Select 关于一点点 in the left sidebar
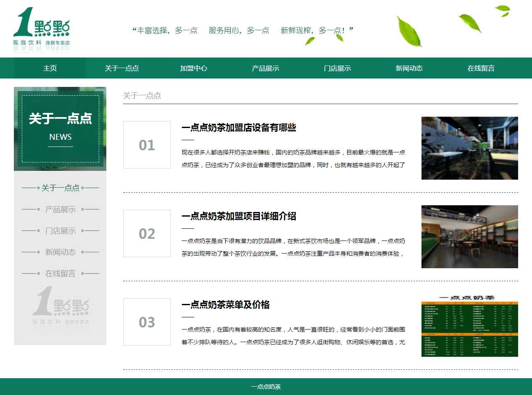Image resolution: width=532 pixels, height=395 pixels. click(61, 188)
